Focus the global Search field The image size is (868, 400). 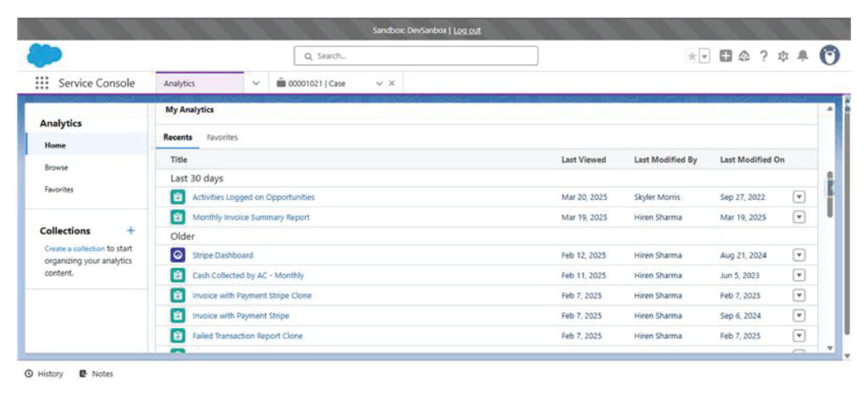point(415,56)
